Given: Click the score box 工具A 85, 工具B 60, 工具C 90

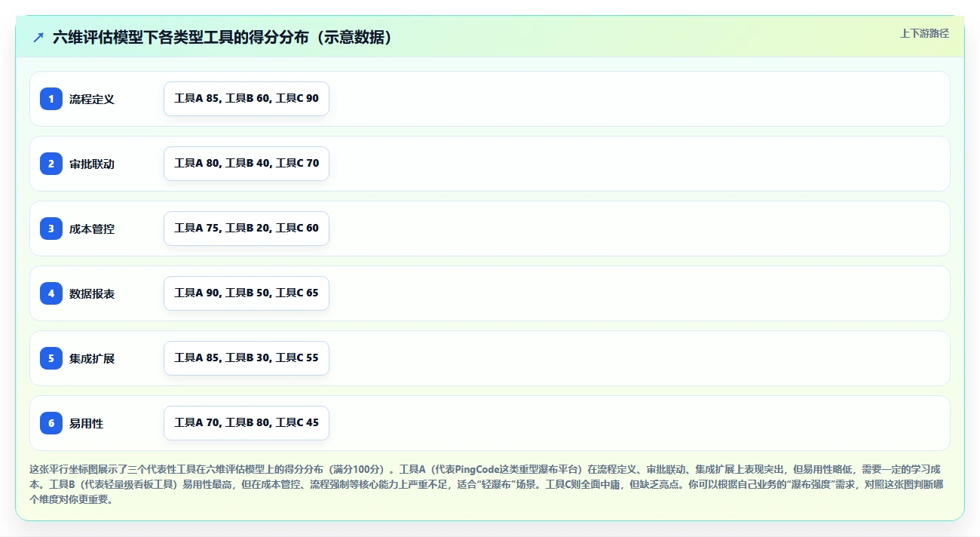Looking at the screenshot, I should point(247,99).
